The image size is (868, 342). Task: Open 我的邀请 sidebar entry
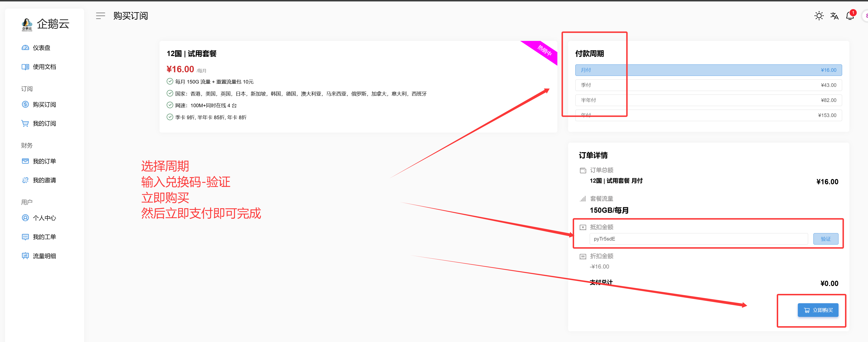[44, 180]
